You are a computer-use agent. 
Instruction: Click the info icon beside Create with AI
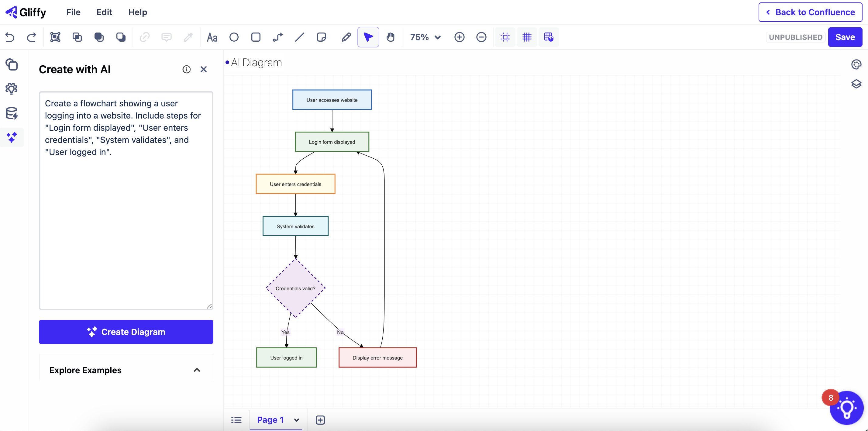186,69
